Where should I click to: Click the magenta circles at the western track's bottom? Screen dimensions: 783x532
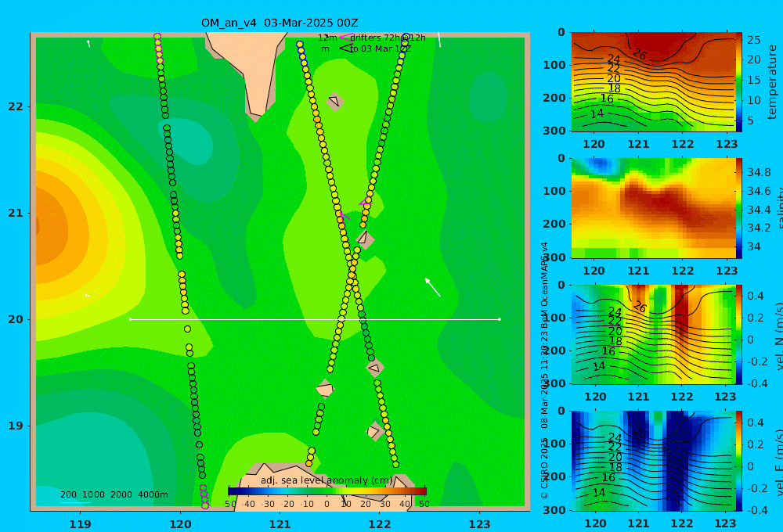point(204,497)
